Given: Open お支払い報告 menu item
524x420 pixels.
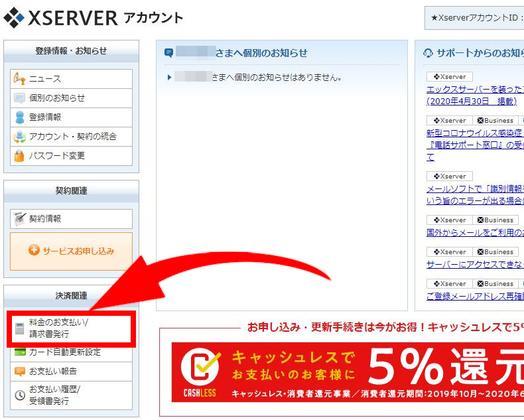Looking at the screenshot, I should point(71,372).
